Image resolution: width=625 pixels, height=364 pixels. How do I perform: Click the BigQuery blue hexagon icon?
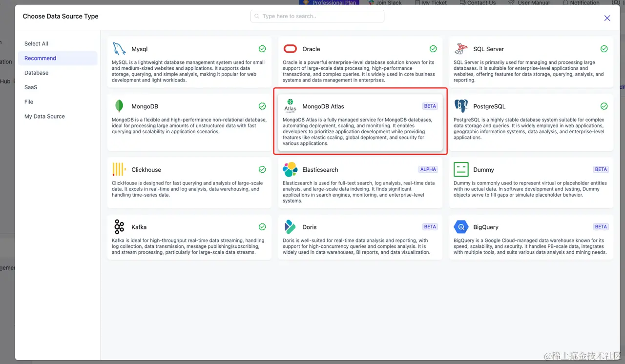461,227
